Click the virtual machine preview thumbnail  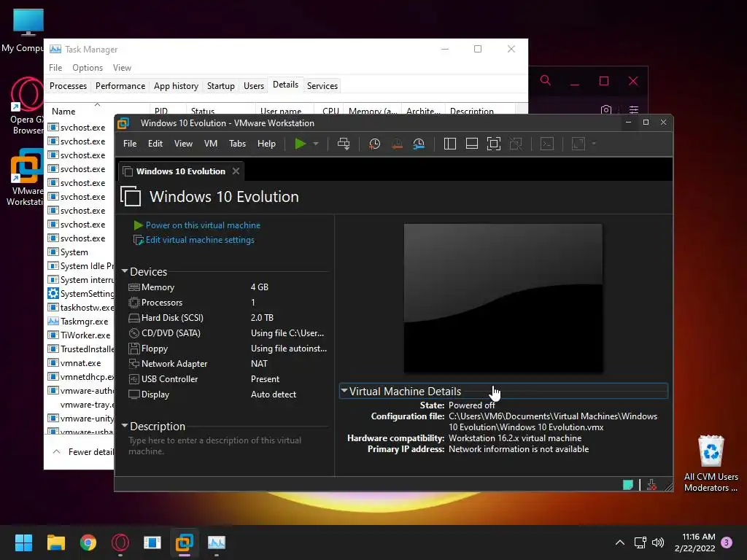503,298
